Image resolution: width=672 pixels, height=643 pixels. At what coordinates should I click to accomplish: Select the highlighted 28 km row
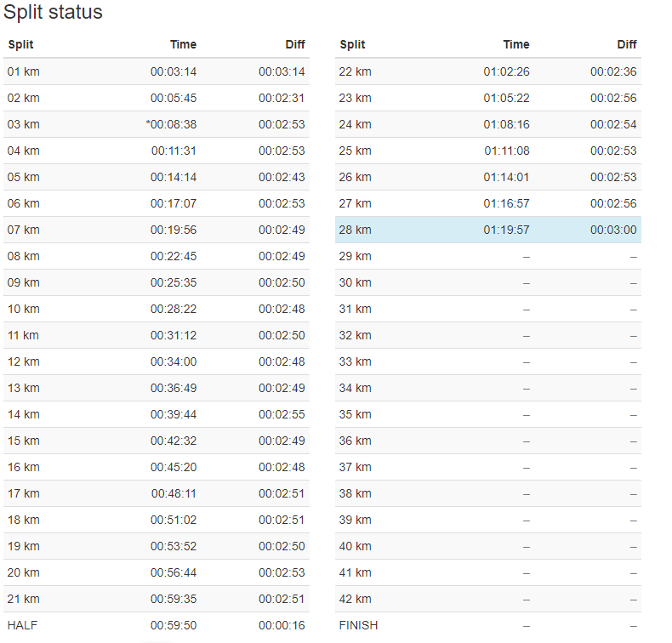pos(487,230)
